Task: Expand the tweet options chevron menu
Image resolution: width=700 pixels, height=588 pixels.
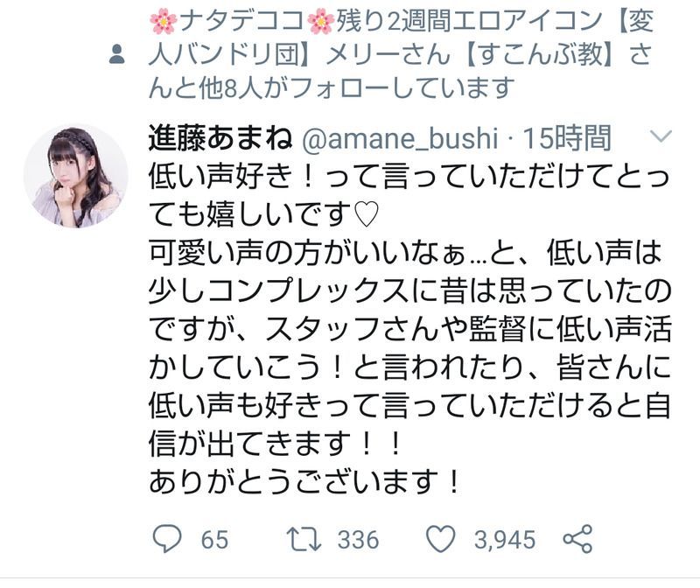Action: pos(661,136)
